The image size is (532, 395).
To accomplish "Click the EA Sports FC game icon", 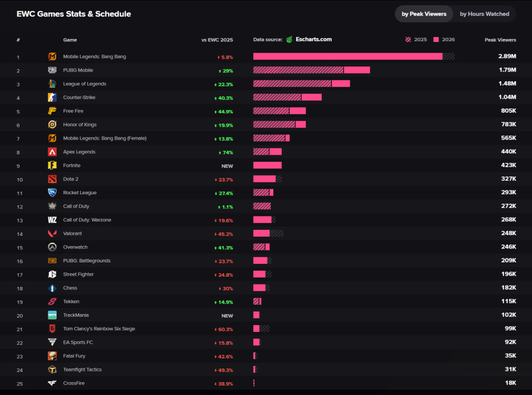I will (x=52, y=342).
